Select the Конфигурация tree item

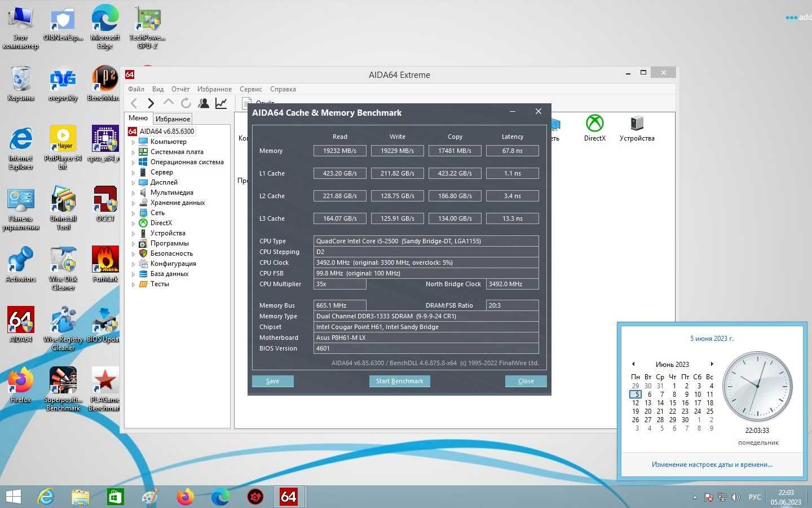pos(173,264)
